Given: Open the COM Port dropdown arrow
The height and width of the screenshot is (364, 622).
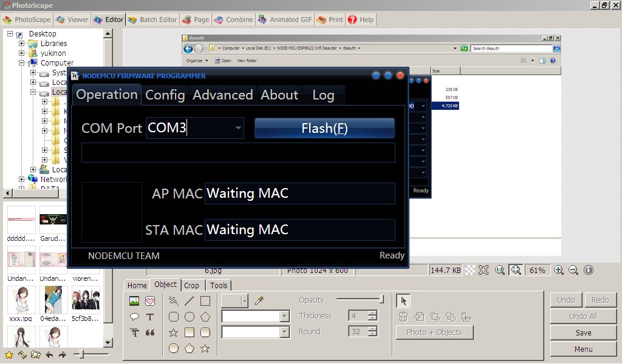Looking at the screenshot, I should [238, 128].
